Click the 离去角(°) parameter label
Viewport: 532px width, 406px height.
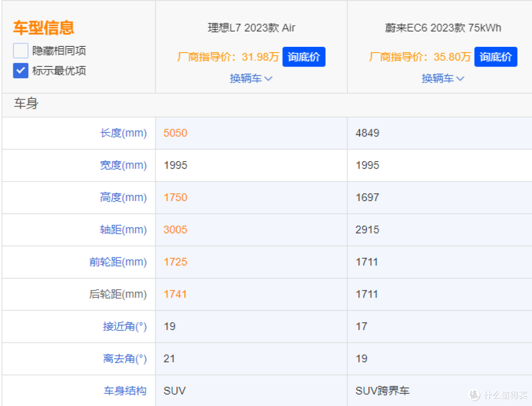click(x=125, y=359)
